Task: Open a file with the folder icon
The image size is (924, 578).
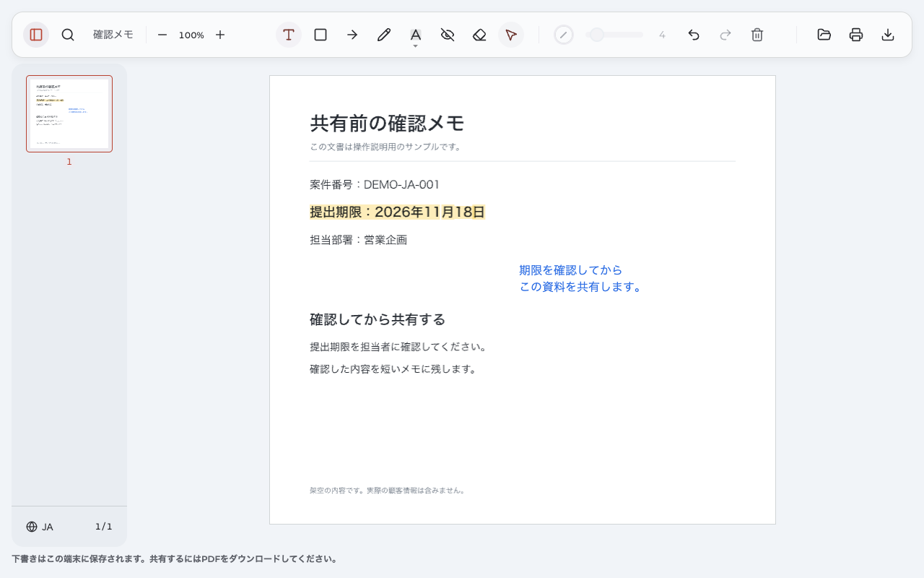Action: tap(824, 35)
